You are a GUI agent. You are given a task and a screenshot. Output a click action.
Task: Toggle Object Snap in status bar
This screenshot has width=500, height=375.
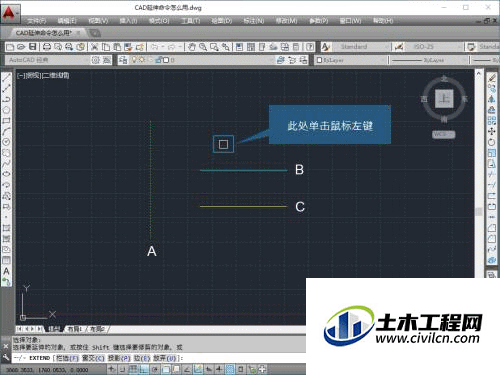coord(166,369)
